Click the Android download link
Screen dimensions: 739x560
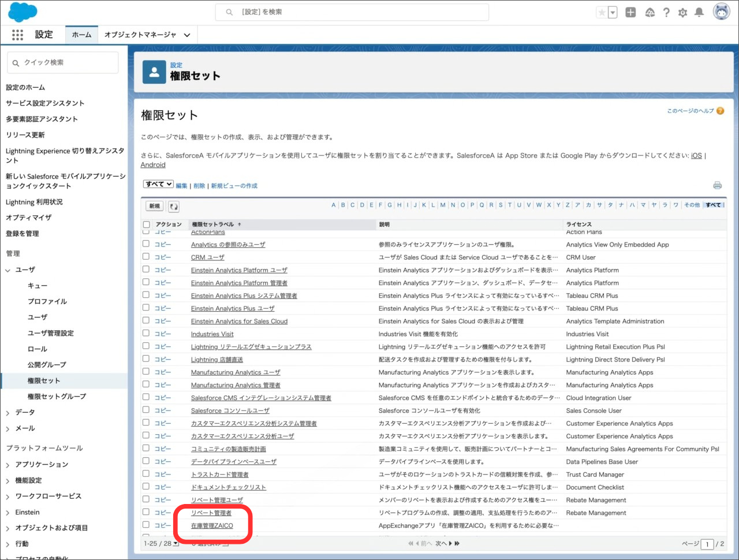pos(153,165)
